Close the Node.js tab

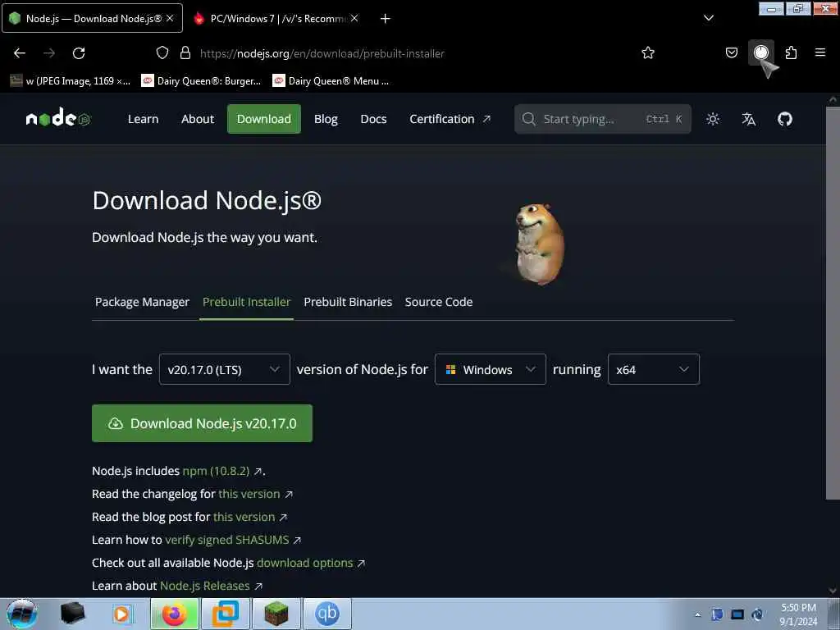tap(170, 18)
